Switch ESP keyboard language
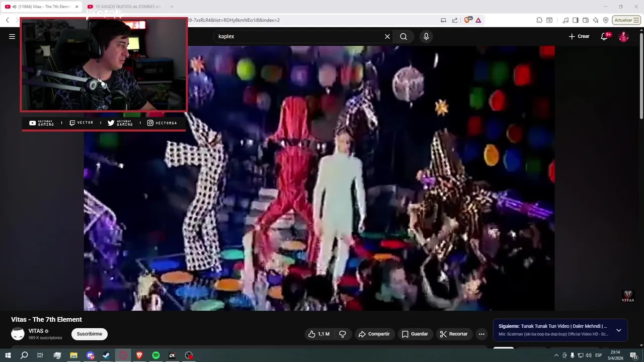Image resolution: width=644 pixels, height=362 pixels. tap(599, 355)
